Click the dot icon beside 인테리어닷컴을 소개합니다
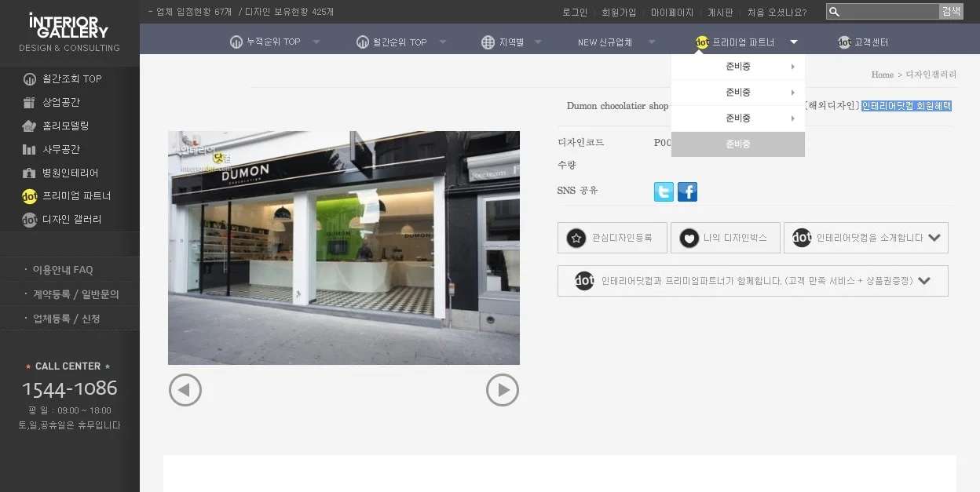 (x=802, y=238)
